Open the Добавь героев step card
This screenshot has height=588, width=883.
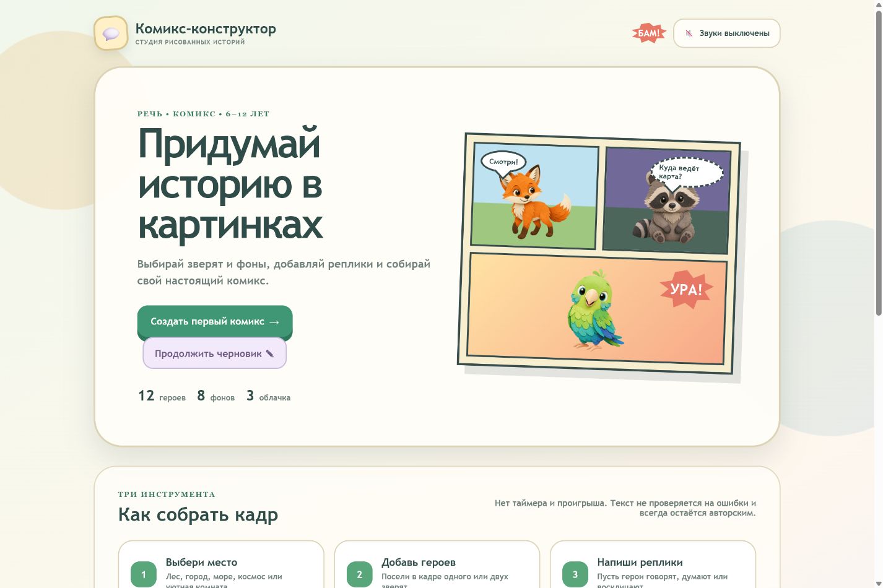click(437, 564)
